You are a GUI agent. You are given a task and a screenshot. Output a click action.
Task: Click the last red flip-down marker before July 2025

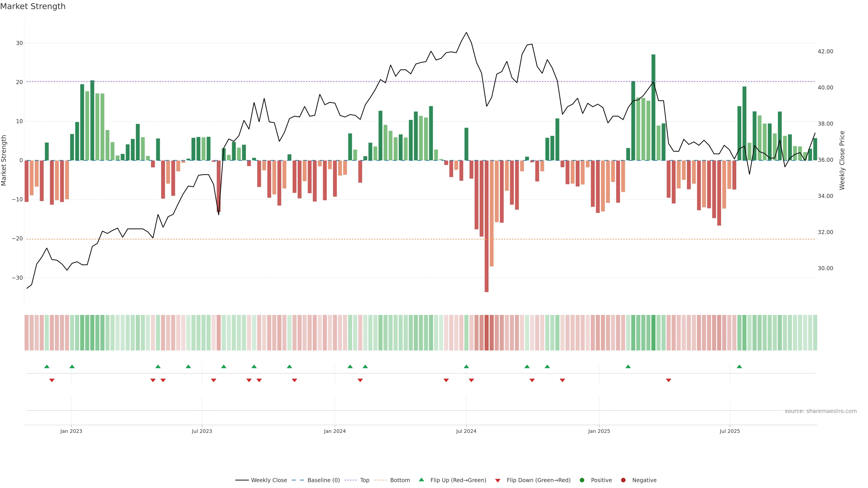pos(669,380)
